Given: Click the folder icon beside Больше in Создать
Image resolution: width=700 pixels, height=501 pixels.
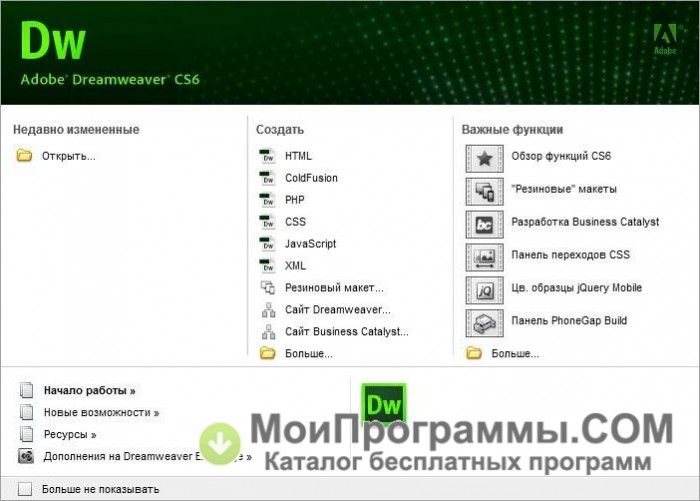Looking at the screenshot, I should point(267,353).
